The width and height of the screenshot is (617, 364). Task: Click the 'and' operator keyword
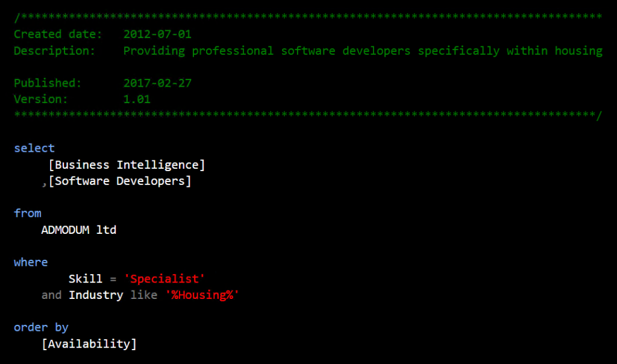pos(51,295)
